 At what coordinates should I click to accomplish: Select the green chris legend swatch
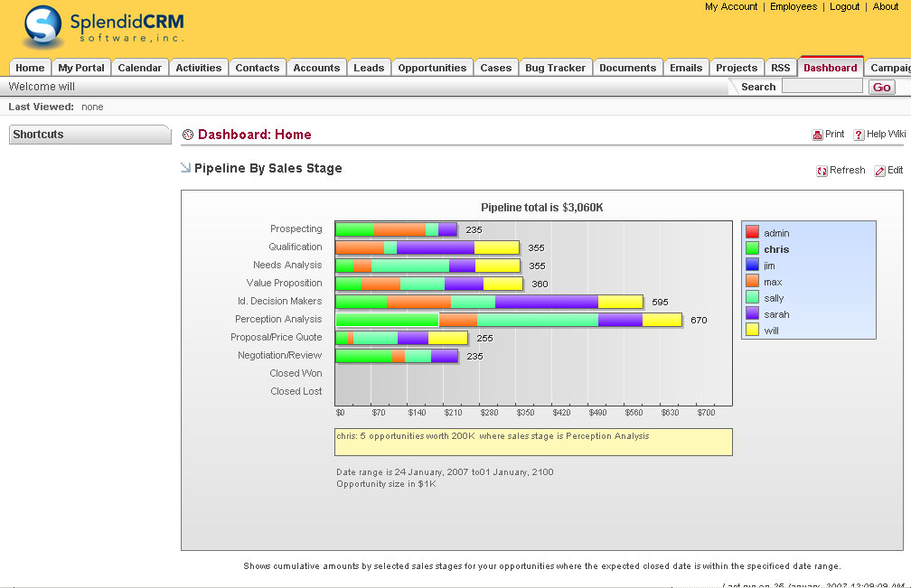coord(752,249)
